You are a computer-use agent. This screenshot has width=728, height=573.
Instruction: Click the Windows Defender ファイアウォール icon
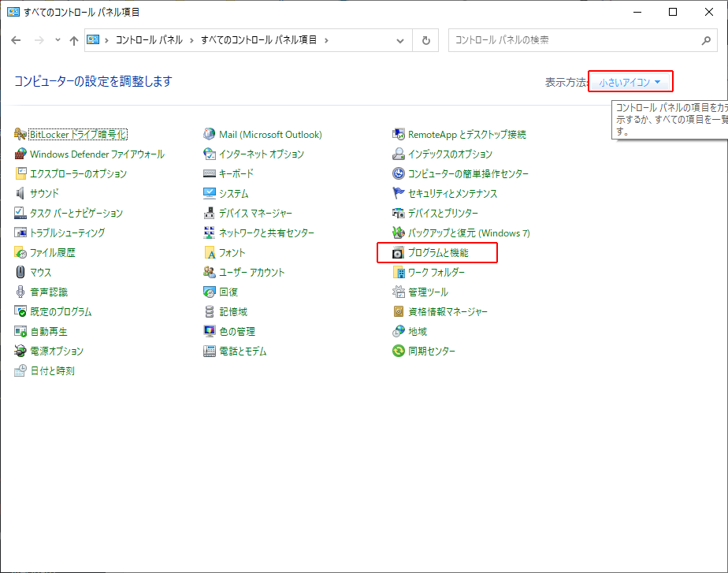(x=20, y=154)
